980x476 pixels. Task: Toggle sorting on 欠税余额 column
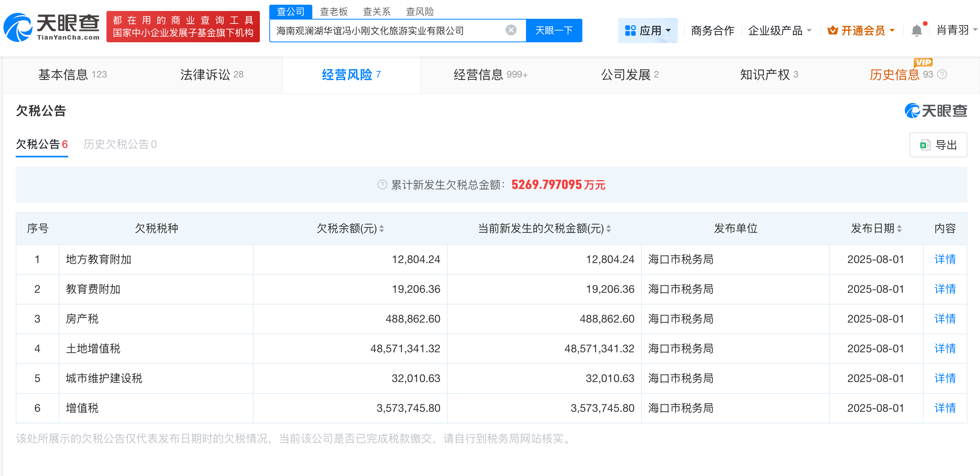[x=382, y=229]
